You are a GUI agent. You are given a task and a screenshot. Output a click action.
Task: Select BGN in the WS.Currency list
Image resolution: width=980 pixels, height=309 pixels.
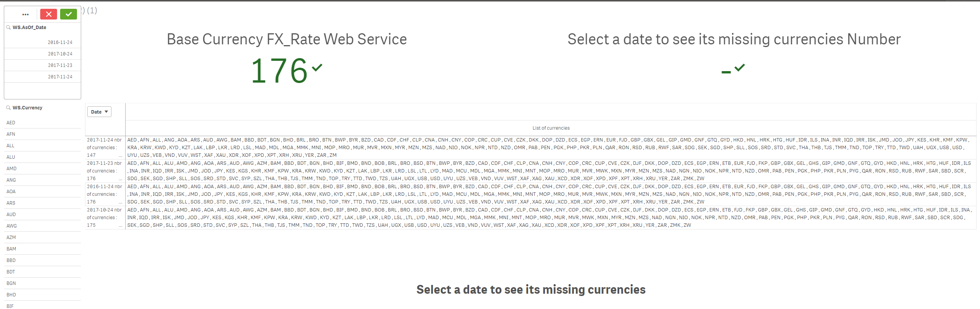click(x=11, y=283)
